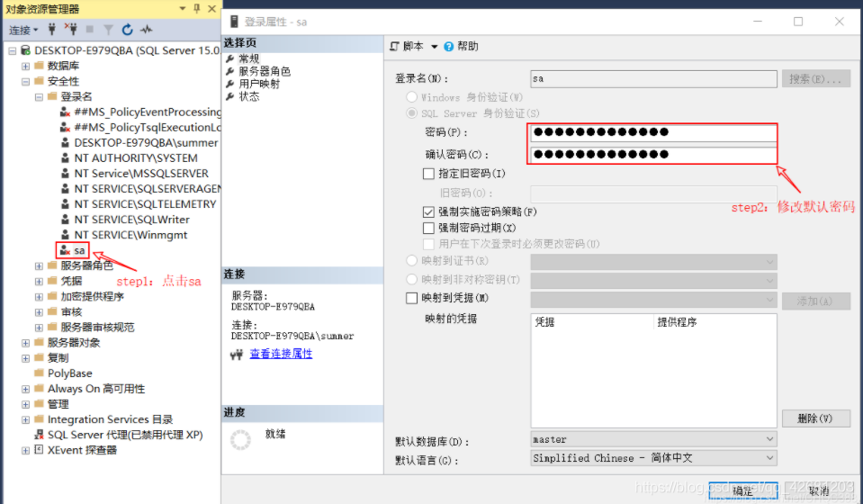Select the 服务器审核规范 folder
The height and width of the screenshot is (504, 863).
coord(97,328)
